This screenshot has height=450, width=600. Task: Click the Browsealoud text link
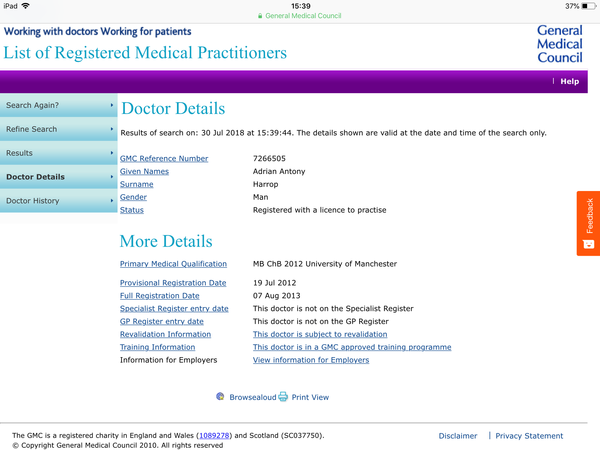(253, 397)
